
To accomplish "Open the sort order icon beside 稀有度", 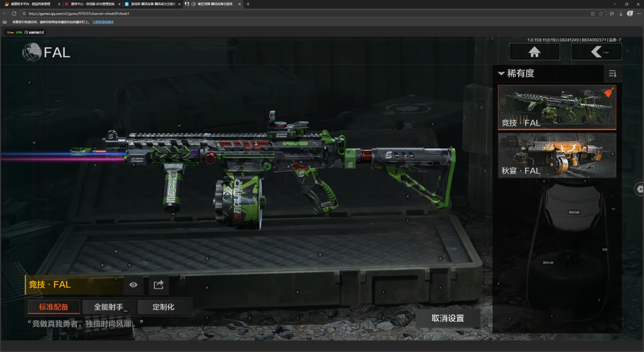I will click(x=613, y=74).
